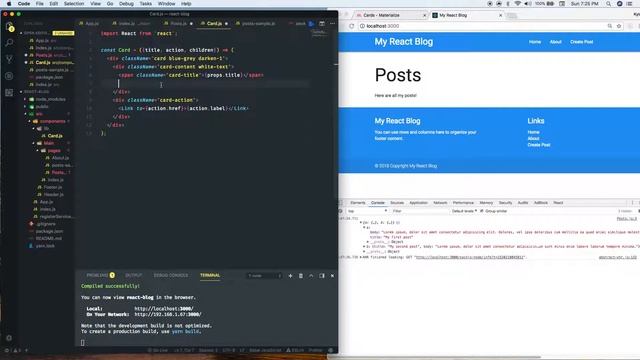Switch to the PROBLEMS panel tab
Viewport: 640px width, 360px height.
[x=100, y=276]
